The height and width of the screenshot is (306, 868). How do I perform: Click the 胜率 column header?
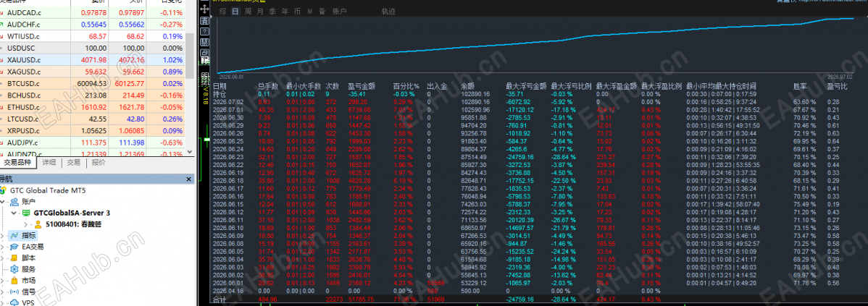coord(800,86)
